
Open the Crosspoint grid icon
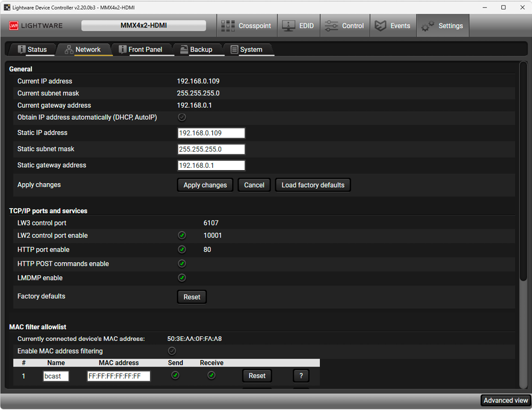point(228,25)
